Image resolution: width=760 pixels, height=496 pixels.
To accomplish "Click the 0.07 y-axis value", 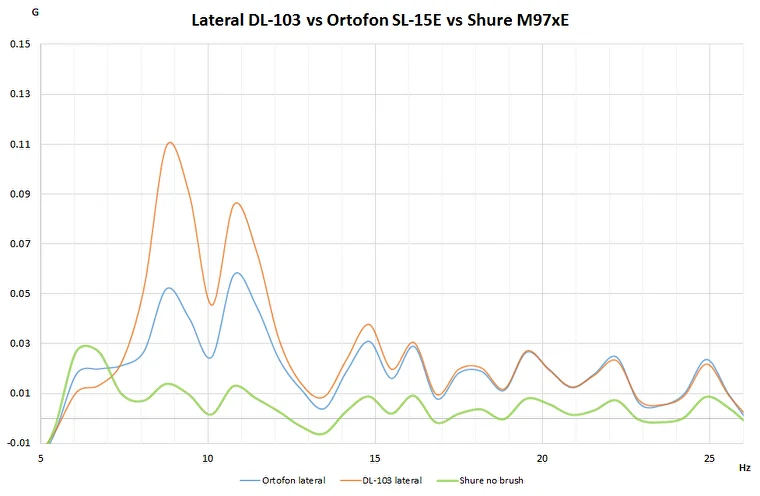I will point(20,243).
